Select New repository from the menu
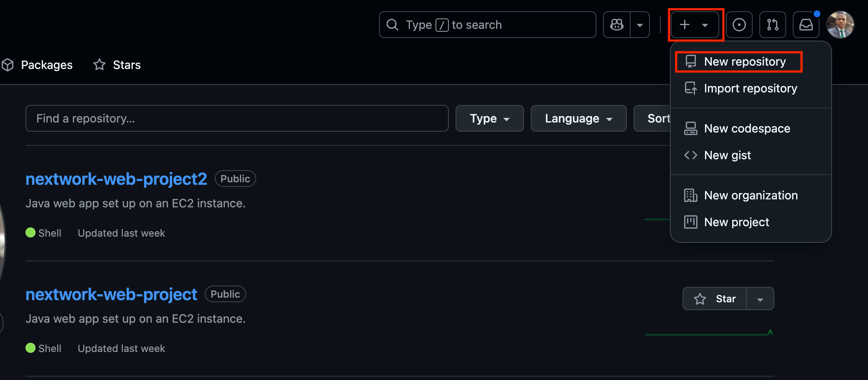The width and height of the screenshot is (868, 380). 751,61
